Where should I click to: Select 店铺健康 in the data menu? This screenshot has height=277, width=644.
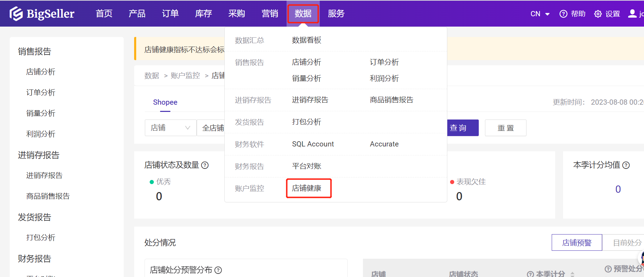point(307,188)
